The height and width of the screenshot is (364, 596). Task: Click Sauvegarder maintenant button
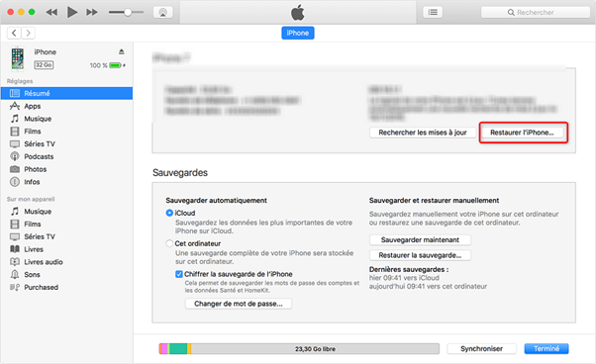[420, 240]
